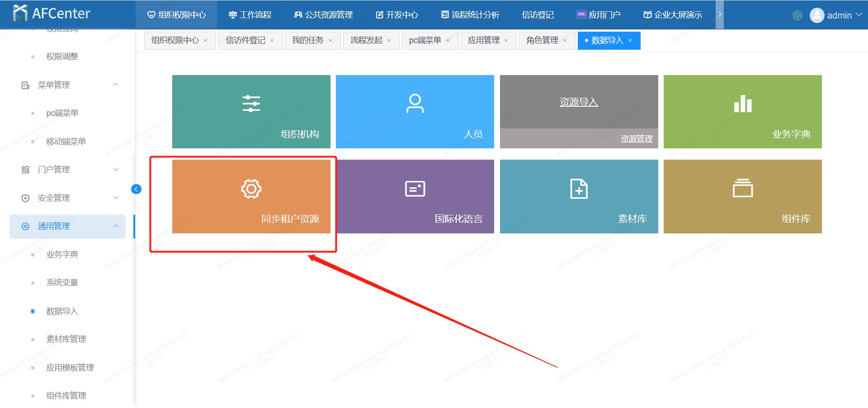868x408 pixels.
Task: Click the 资源导入 link
Action: coord(579,102)
